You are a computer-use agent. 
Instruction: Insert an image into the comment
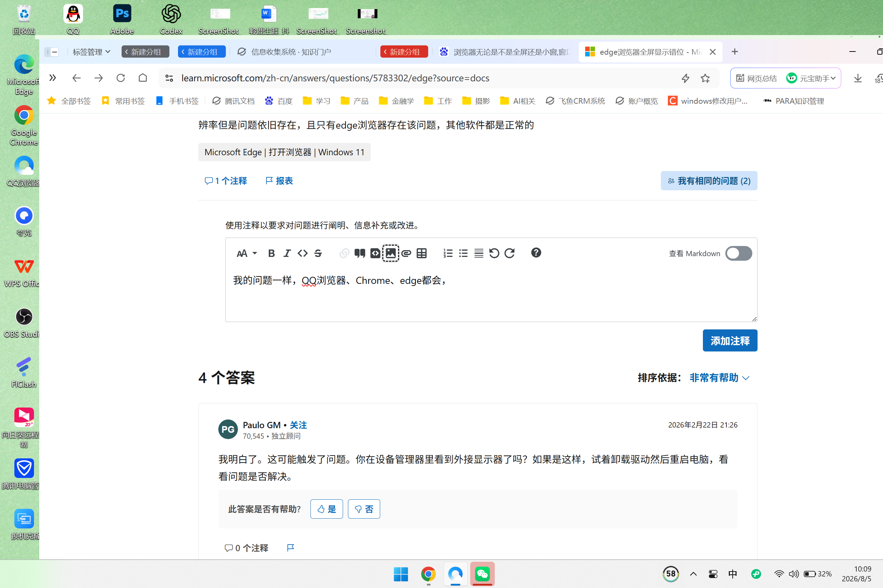(390, 253)
